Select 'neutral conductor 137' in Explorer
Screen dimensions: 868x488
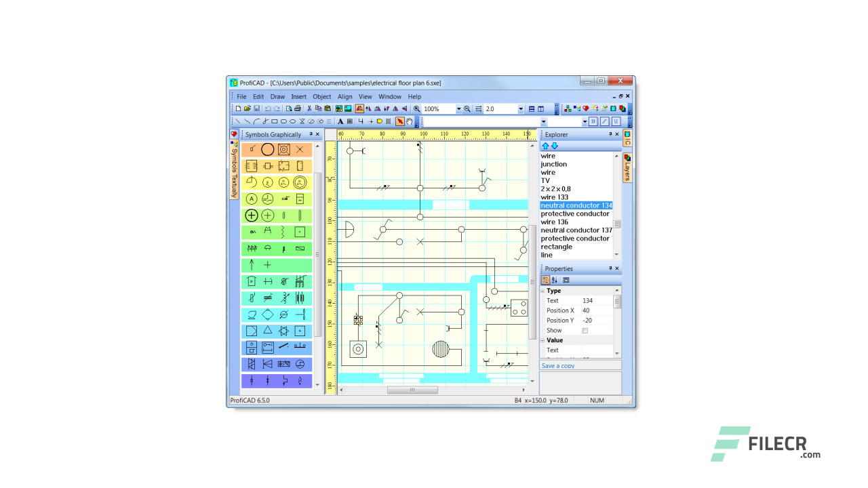[576, 230]
